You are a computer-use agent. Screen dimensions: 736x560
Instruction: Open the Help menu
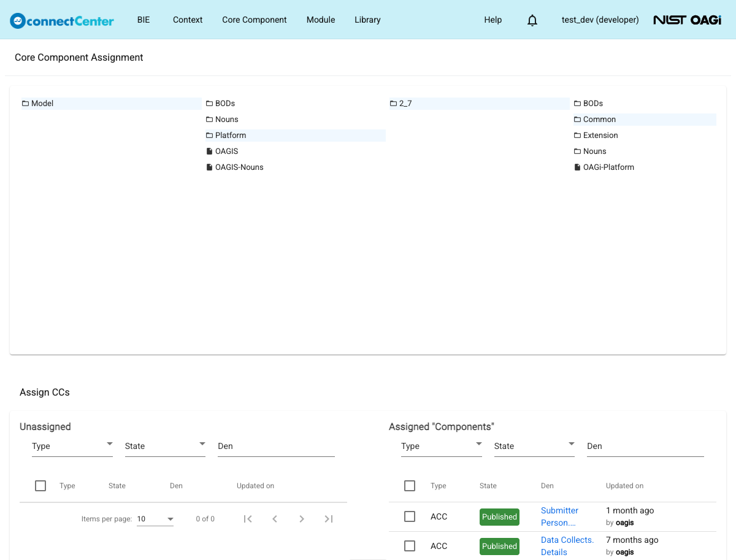[493, 20]
